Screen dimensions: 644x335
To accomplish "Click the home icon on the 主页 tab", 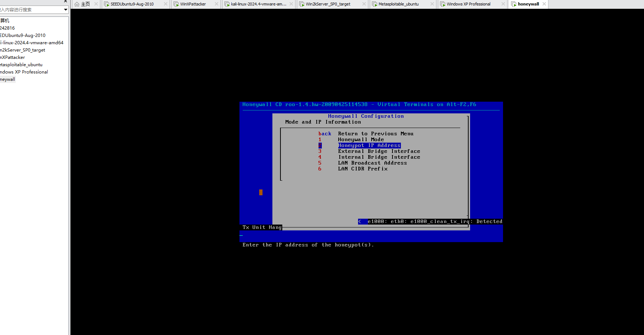I will pos(77,4).
